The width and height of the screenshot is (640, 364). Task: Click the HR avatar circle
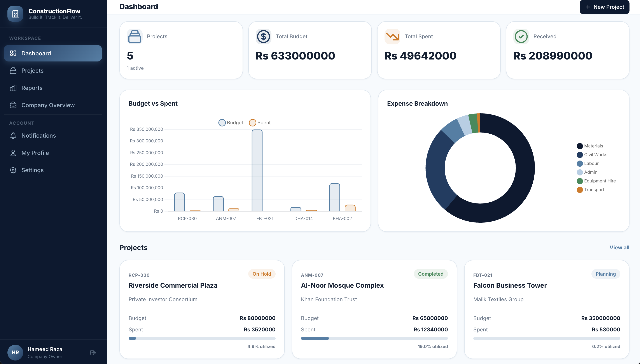[x=15, y=352]
